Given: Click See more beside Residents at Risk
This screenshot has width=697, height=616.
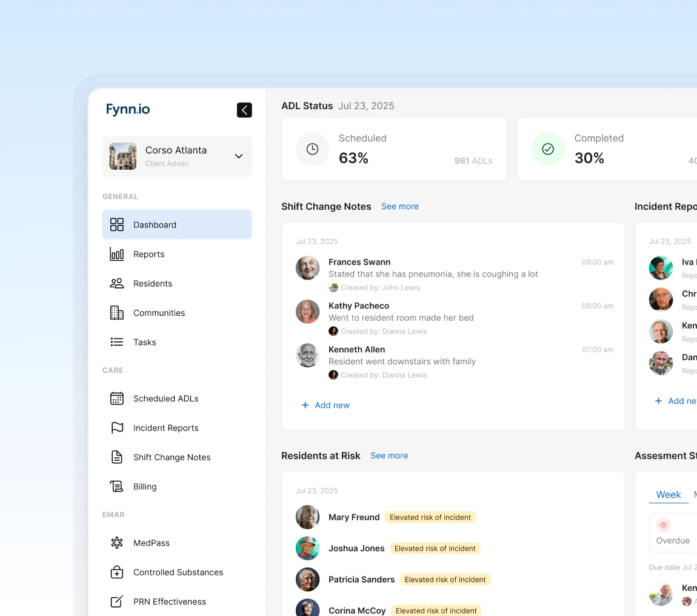Looking at the screenshot, I should click(x=389, y=455).
